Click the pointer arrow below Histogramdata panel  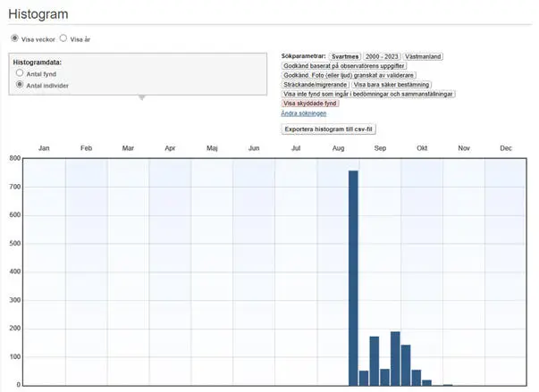pos(140,98)
